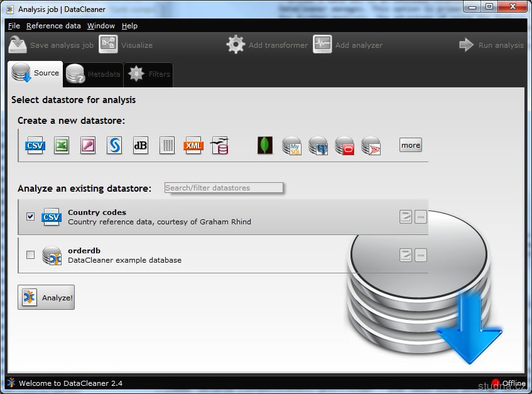Click the Analyze! button
Image resolution: width=532 pixels, height=394 pixels.
(46, 298)
